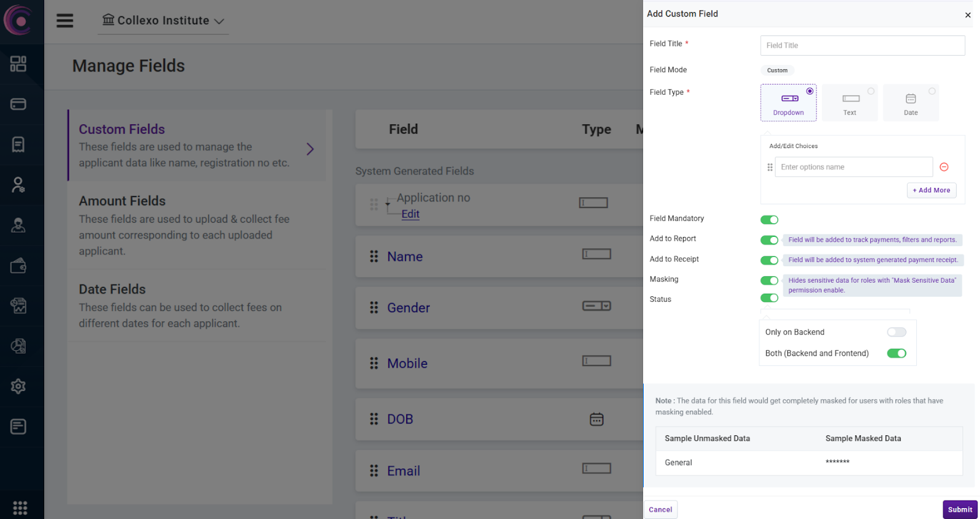980x519 pixels.
Task: Choose the Dropdown field type option
Action: [x=788, y=103]
